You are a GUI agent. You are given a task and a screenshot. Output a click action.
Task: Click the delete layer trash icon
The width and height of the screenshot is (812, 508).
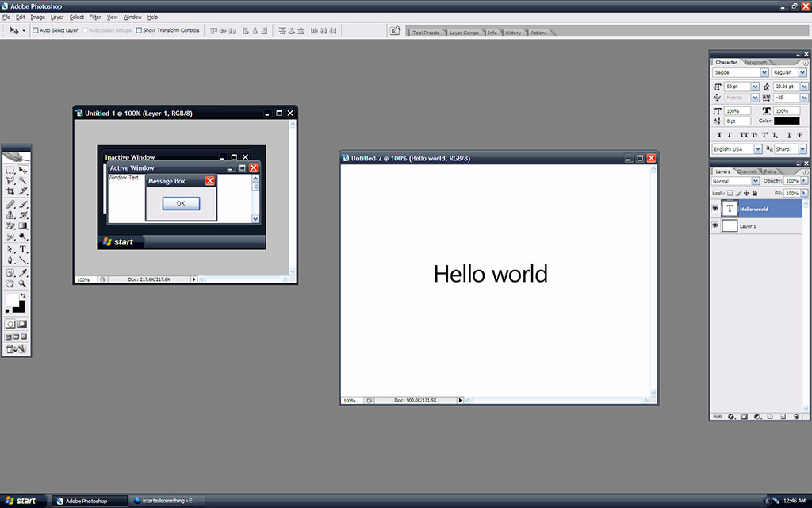click(795, 416)
